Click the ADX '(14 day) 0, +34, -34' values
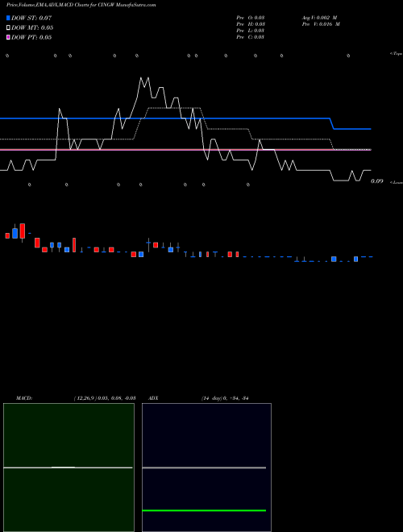 (225, 398)
